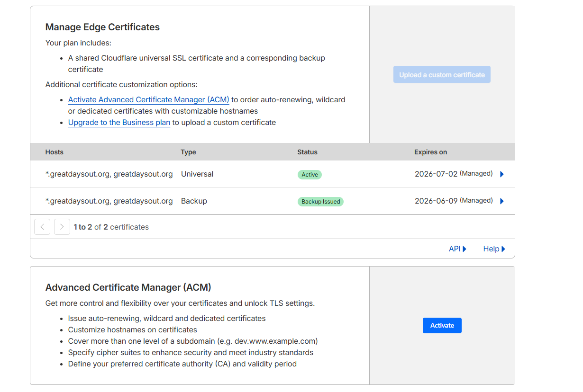Image resolution: width=583 pixels, height=392 pixels.
Task: Go to previous page of certificates
Action: tap(42, 227)
